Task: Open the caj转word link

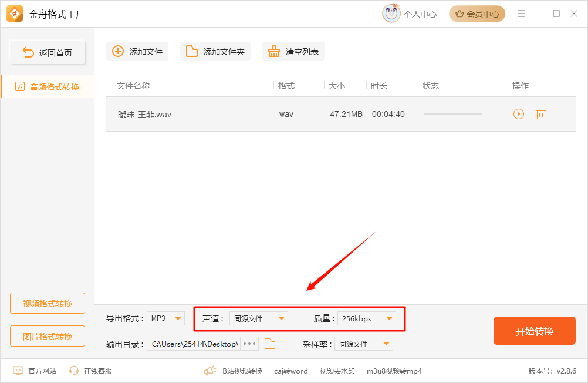Action: (x=290, y=371)
